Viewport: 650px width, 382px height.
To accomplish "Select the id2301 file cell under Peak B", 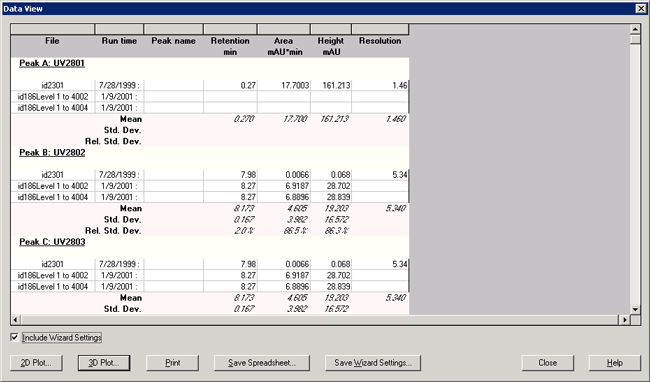I will (53, 175).
